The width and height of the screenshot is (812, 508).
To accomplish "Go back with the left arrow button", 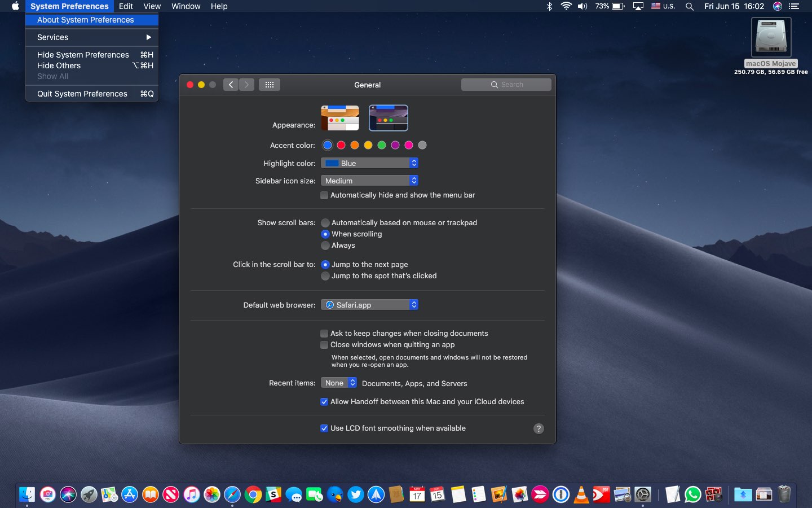I will [x=231, y=85].
